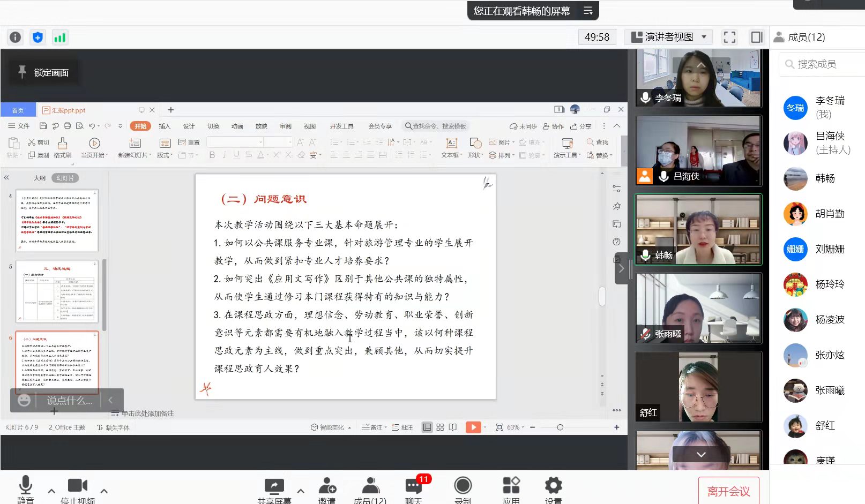Image resolution: width=865 pixels, height=504 pixels.
Task: Click the emoji reaction smiley icon
Action: [x=24, y=400]
